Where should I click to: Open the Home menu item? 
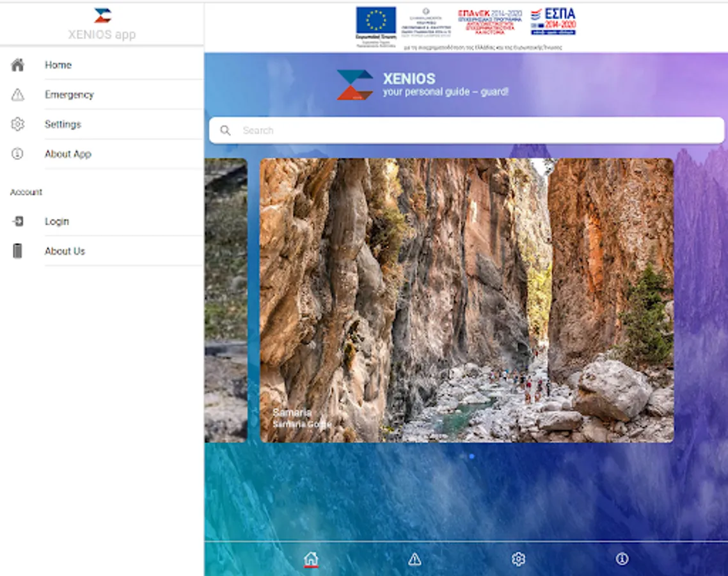[102, 65]
